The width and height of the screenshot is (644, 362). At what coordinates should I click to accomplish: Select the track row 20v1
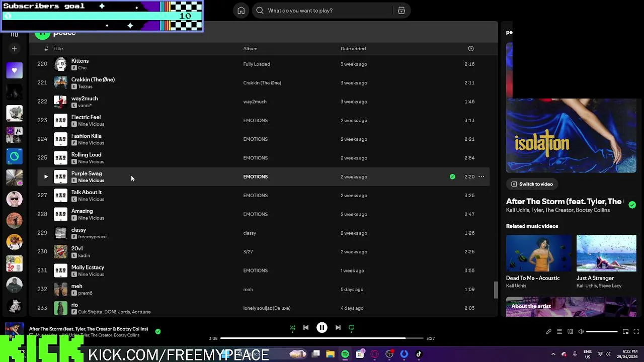pyautogui.click(x=264, y=252)
